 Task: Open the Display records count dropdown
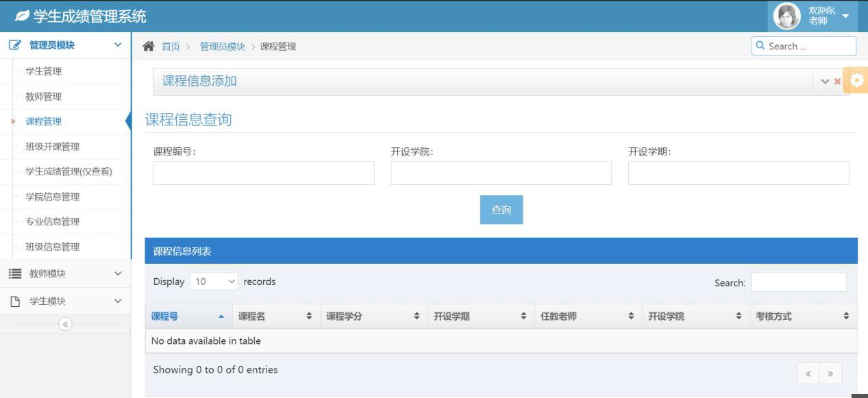click(214, 282)
